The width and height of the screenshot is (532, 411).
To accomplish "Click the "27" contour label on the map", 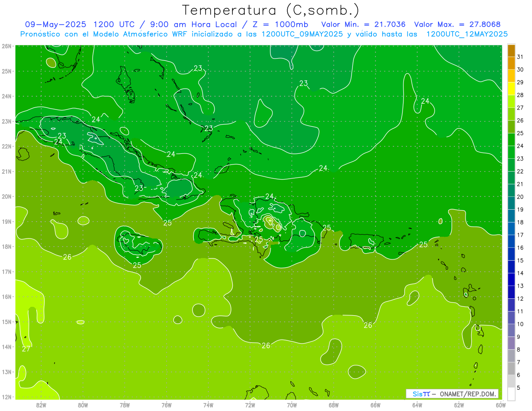I will click(x=26, y=349).
